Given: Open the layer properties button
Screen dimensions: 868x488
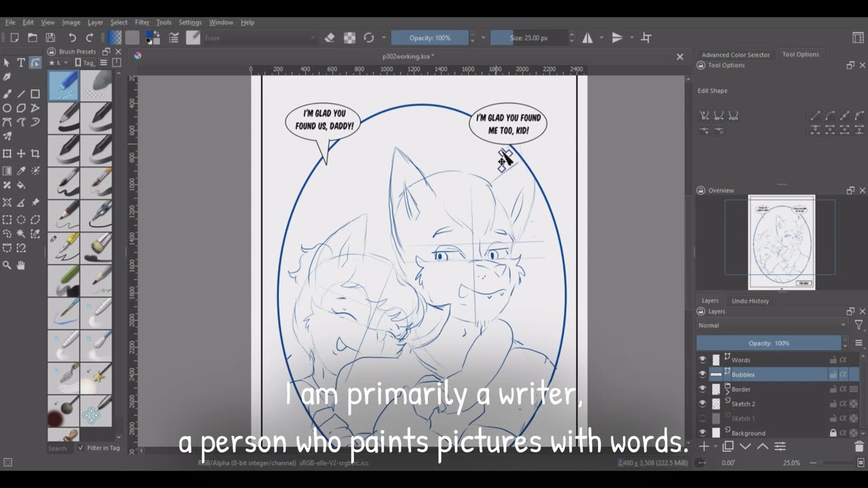Looking at the screenshot, I should pos(780,447).
